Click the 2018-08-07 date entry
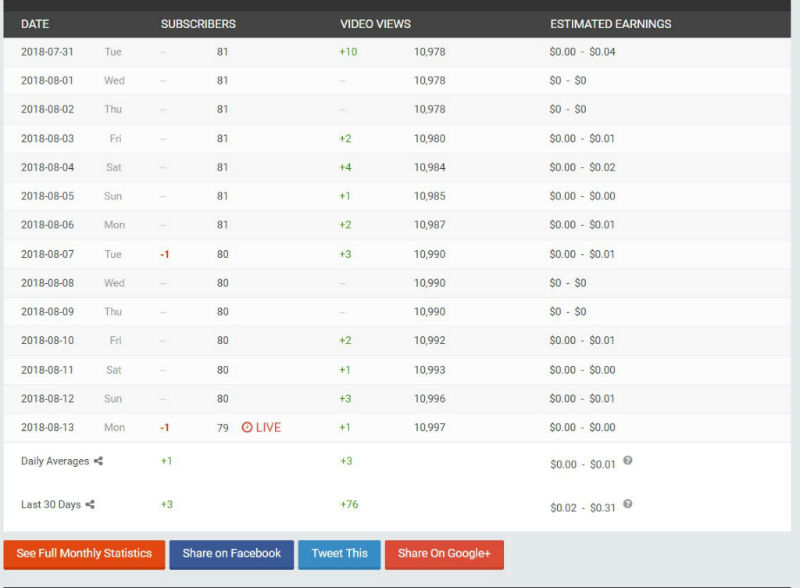Screen dimensions: 800x588 (x=47, y=254)
